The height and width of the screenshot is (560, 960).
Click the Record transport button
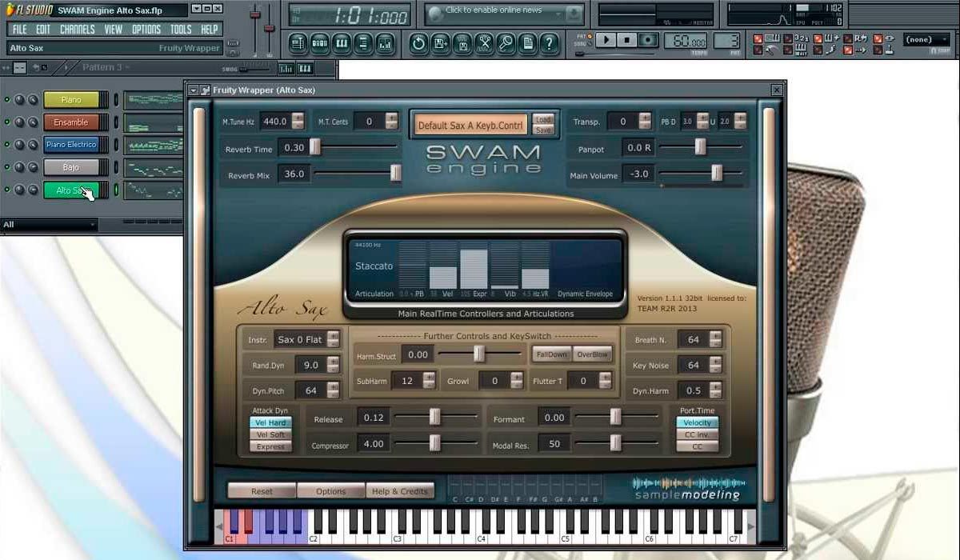[649, 40]
